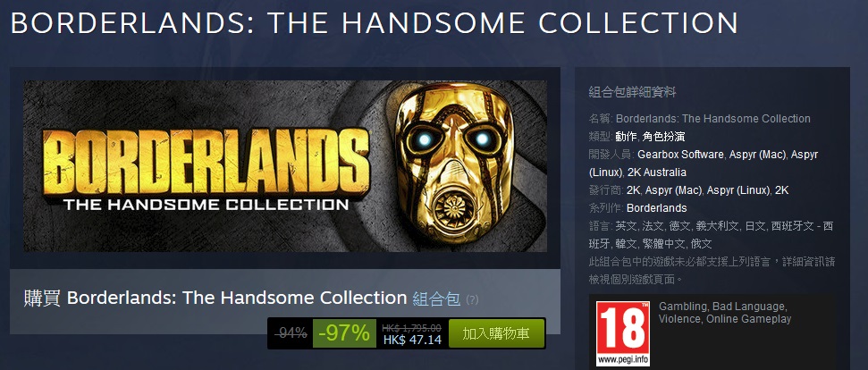The image size is (868, 370).
Task: Click the page title Borderlands: The Handsome Collection
Action: click(x=375, y=23)
